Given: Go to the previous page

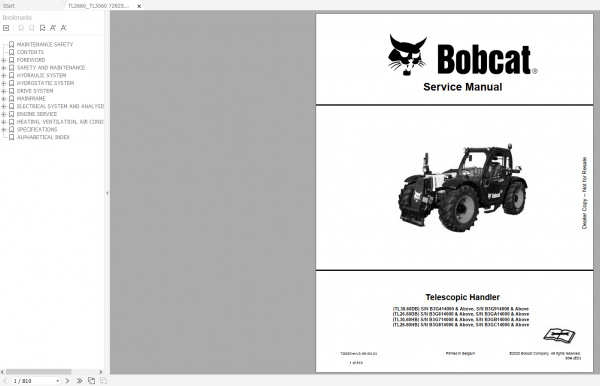Looking at the screenshot, I should click(x=5, y=381).
